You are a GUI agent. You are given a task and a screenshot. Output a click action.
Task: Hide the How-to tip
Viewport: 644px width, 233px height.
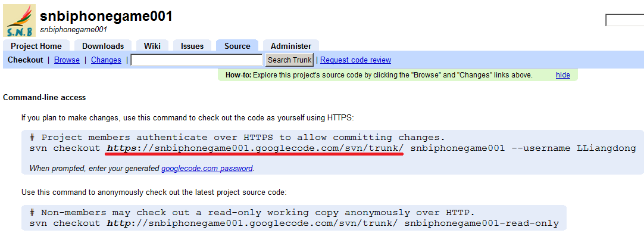(x=562, y=75)
